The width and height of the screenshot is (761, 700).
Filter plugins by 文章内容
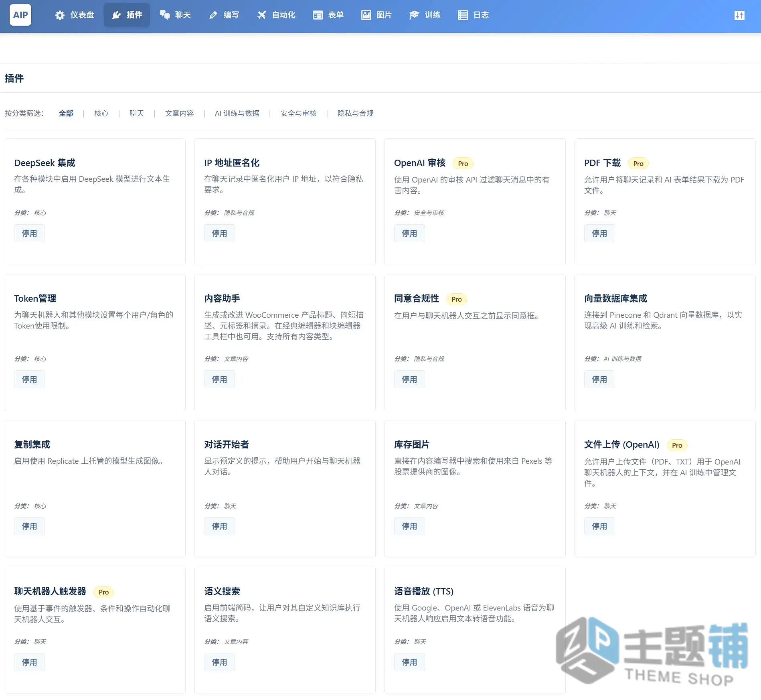(x=179, y=114)
